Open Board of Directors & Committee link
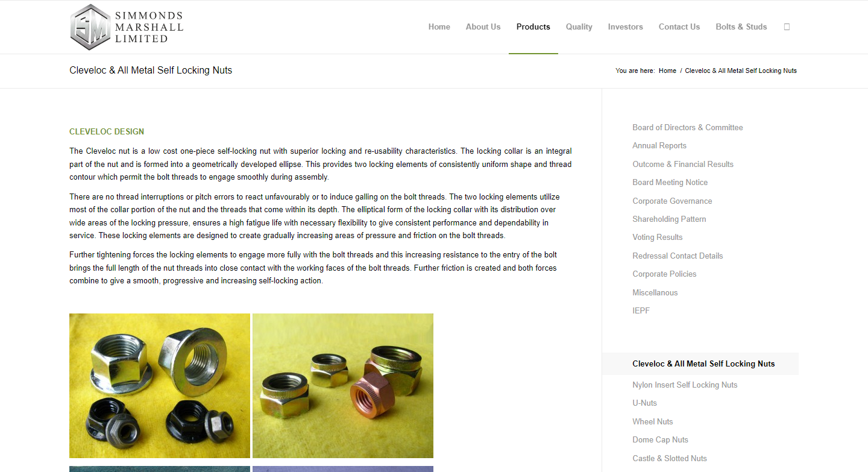868x472 pixels. click(688, 127)
